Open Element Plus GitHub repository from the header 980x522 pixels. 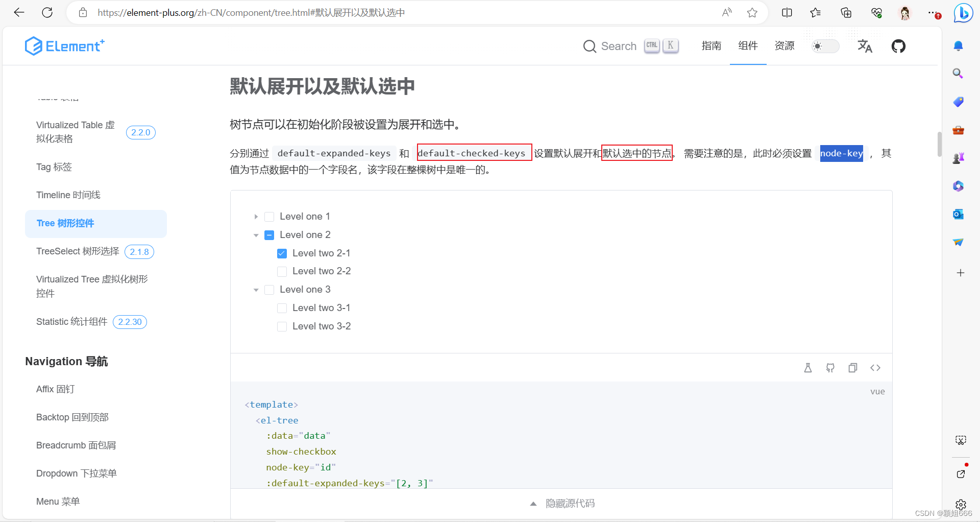899,46
